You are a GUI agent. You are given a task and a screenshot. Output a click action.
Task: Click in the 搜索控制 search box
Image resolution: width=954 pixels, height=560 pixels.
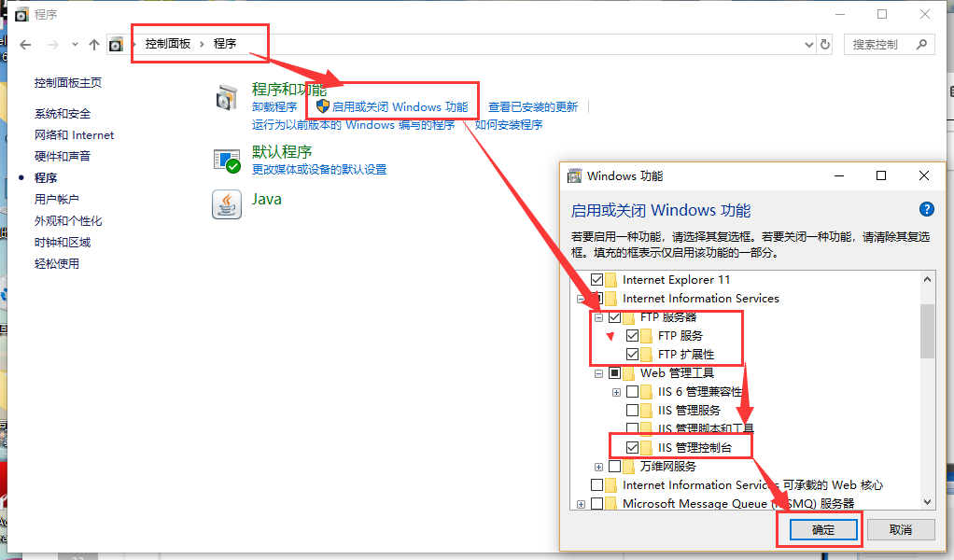click(x=889, y=45)
